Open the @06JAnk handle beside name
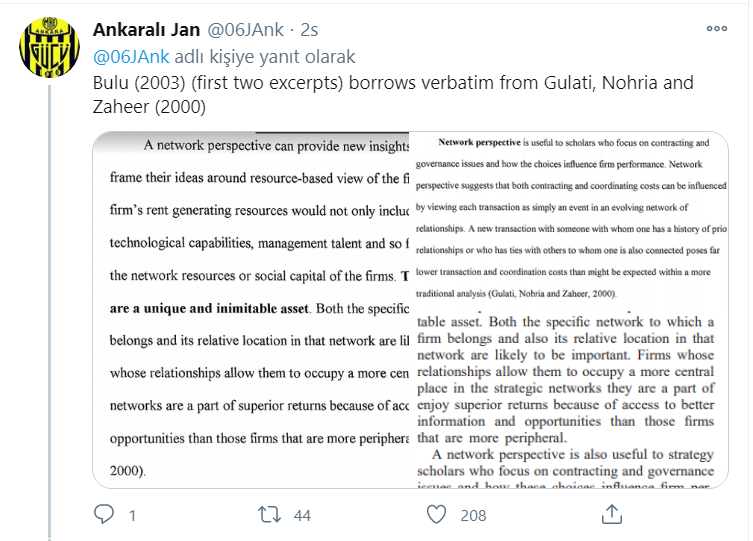The width and height of the screenshot is (753, 541). pyautogui.click(x=245, y=30)
